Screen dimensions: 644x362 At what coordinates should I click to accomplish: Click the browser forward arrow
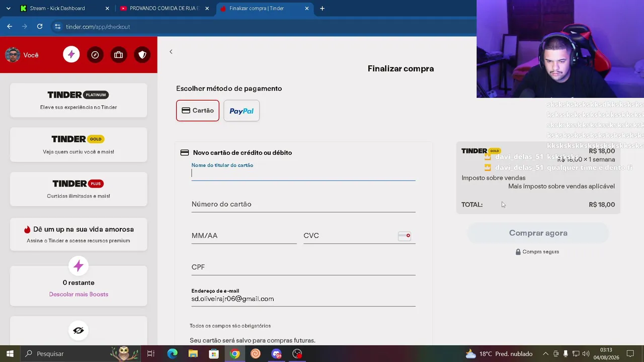click(x=25, y=27)
